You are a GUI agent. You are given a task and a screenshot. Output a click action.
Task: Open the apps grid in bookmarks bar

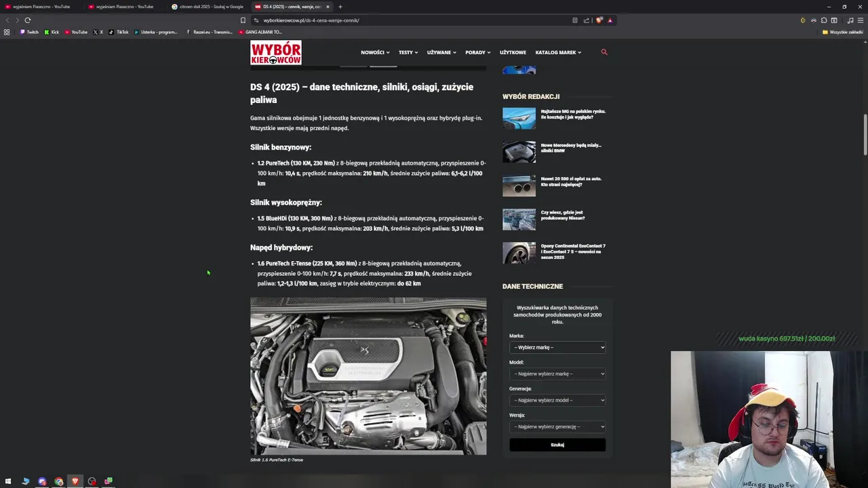coord(7,32)
